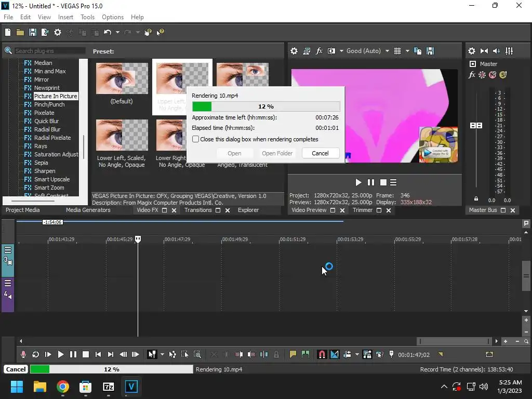Toggle Loop Playback icon in transport bar
Viewport: 532px width, 399px height.
pyautogui.click(x=35, y=354)
